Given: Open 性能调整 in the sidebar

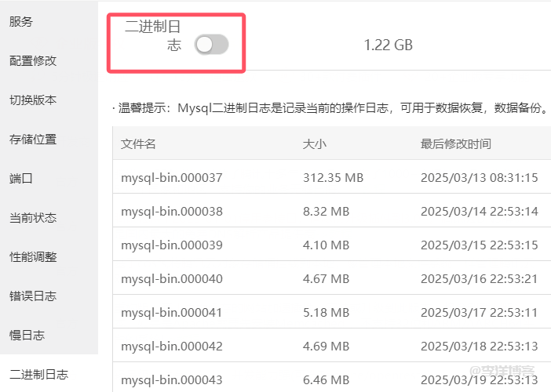Looking at the screenshot, I should click(x=33, y=257).
